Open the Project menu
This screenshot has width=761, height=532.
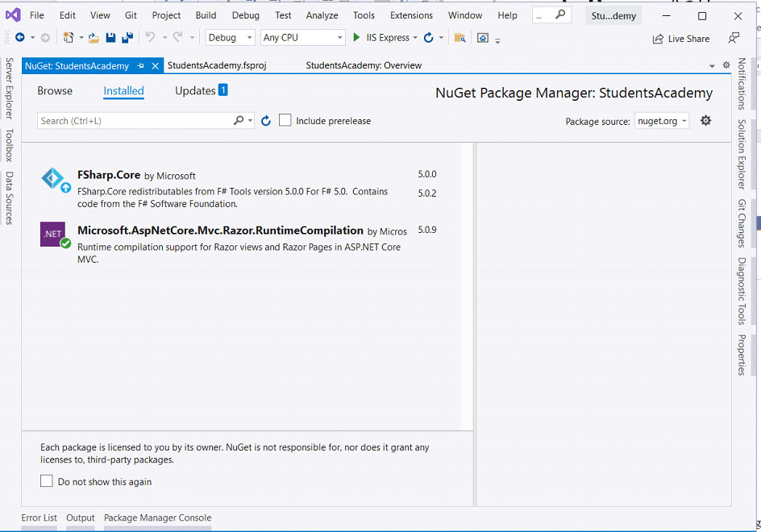point(166,15)
